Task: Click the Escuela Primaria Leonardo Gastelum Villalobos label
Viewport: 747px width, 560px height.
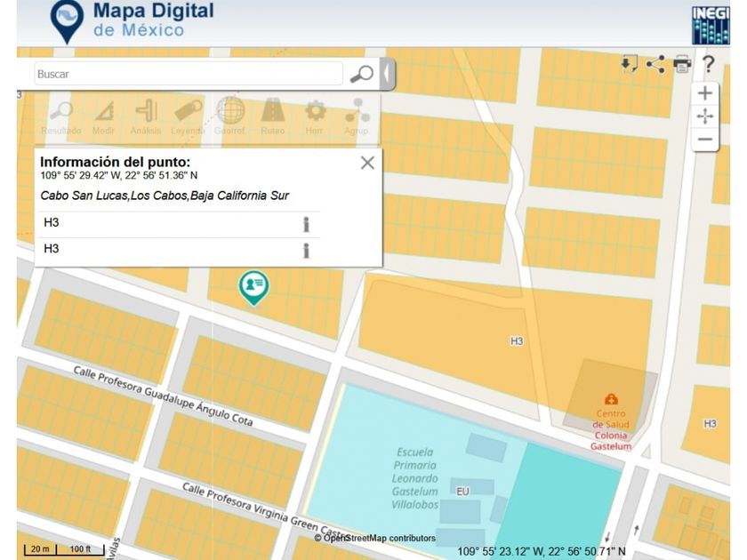Action: (415, 478)
